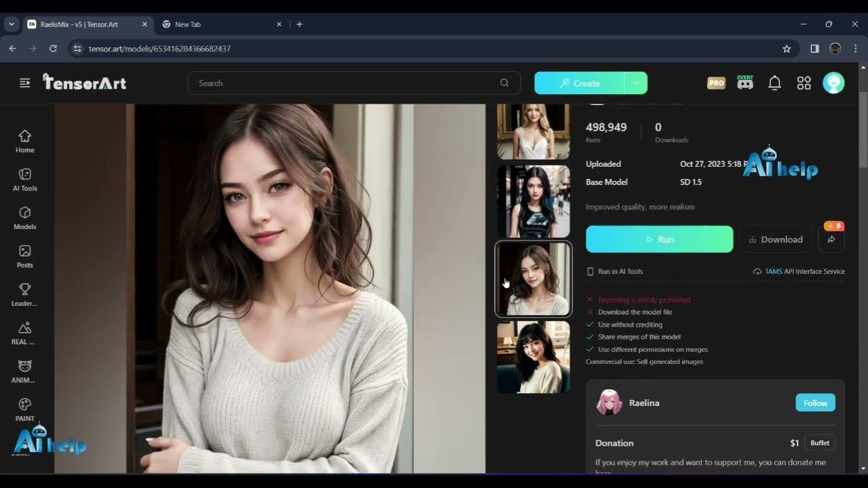This screenshot has height=488, width=868.
Task: Click 'Share merges of this model' text
Action: pos(639,337)
